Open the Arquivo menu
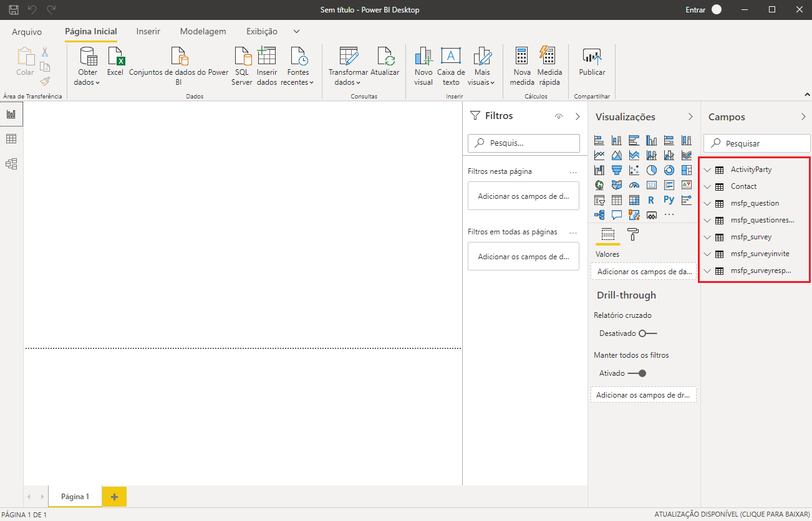Screen dimensions: 812x521 tap(27, 32)
